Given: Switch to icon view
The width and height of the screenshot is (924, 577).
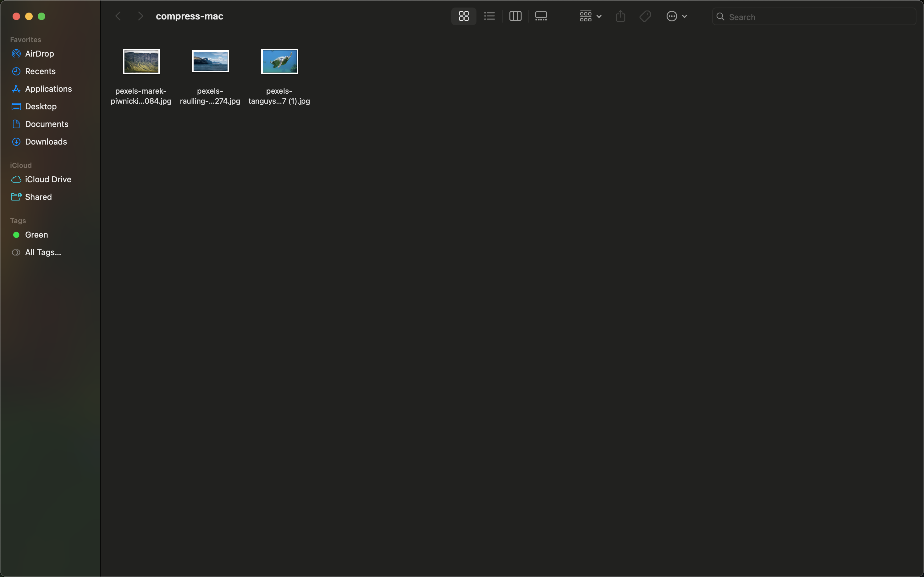Looking at the screenshot, I should tap(463, 16).
